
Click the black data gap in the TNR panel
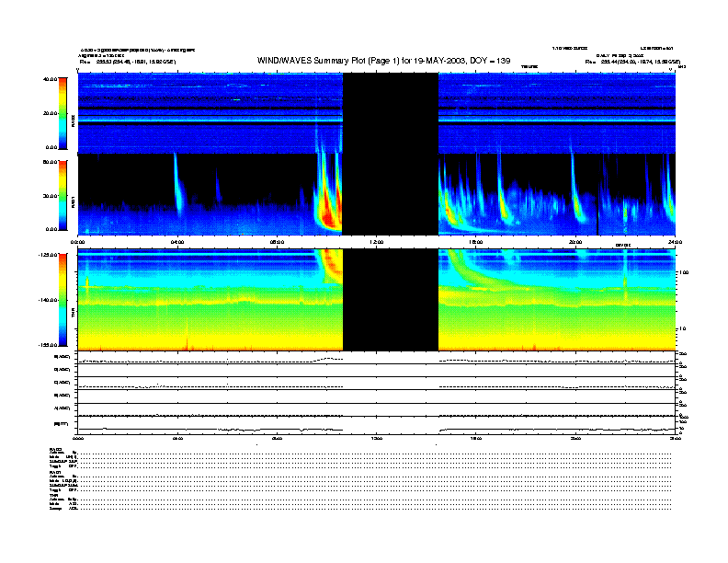tap(391, 300)
